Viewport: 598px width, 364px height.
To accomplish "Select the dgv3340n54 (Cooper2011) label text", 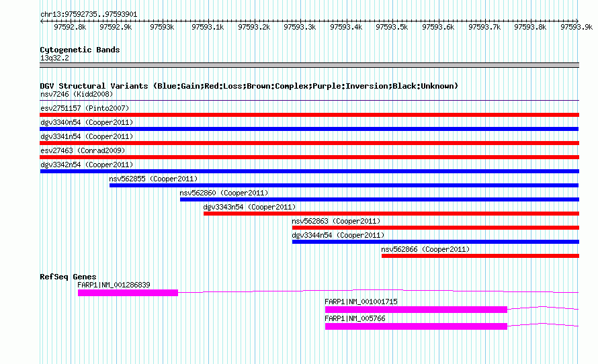I will (87, 122).
